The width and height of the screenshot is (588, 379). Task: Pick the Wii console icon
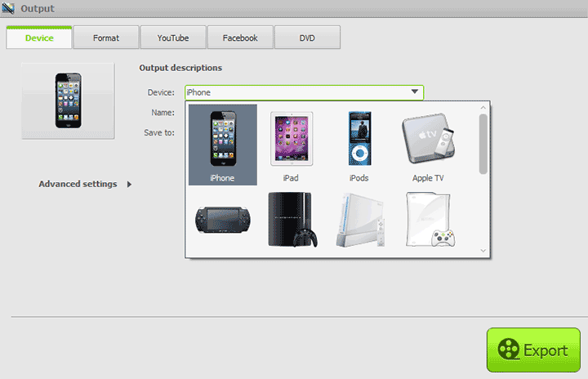360,220
